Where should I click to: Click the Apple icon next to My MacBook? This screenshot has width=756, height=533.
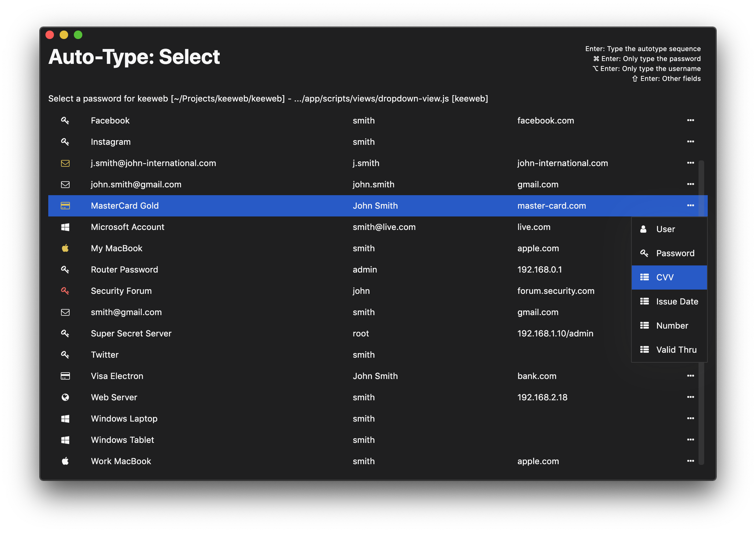(65, 248)
